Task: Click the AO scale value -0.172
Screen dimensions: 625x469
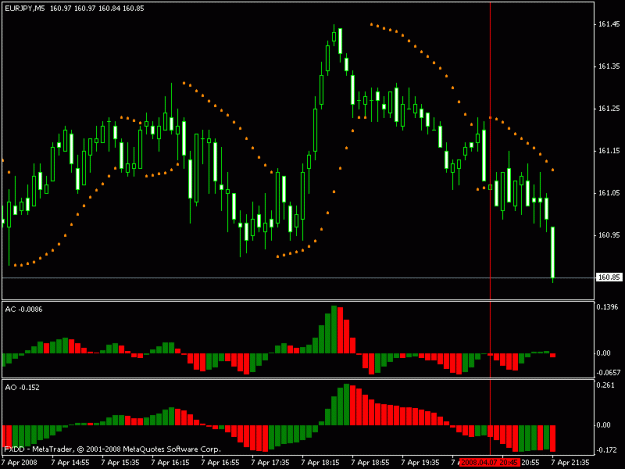Action: coord(606,450)
